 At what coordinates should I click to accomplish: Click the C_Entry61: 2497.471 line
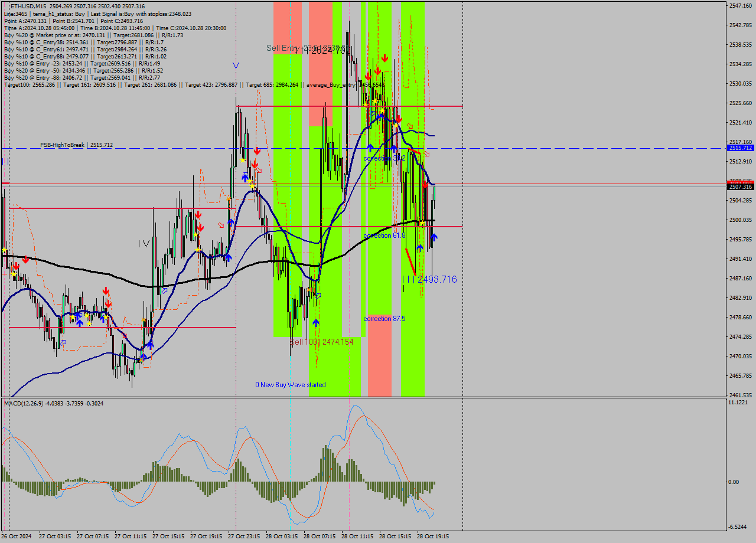pyautogui.click(x=86, y=49)
